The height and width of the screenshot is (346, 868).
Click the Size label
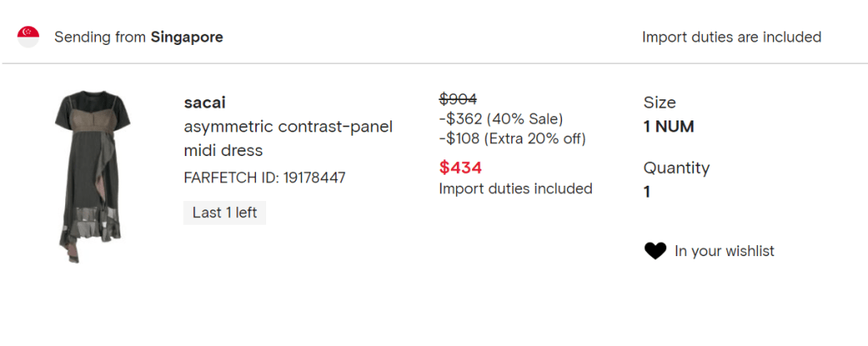point(659,103)
